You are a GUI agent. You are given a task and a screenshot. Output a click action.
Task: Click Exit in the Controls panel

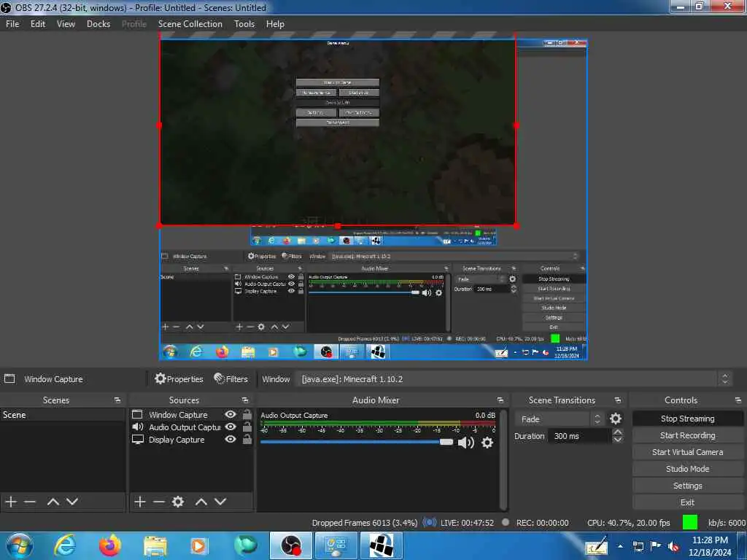687,502
